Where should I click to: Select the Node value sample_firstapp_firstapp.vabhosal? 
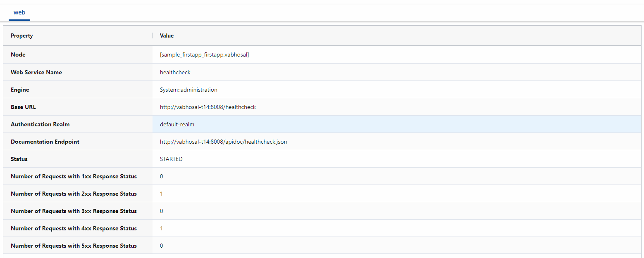[204, 55]
